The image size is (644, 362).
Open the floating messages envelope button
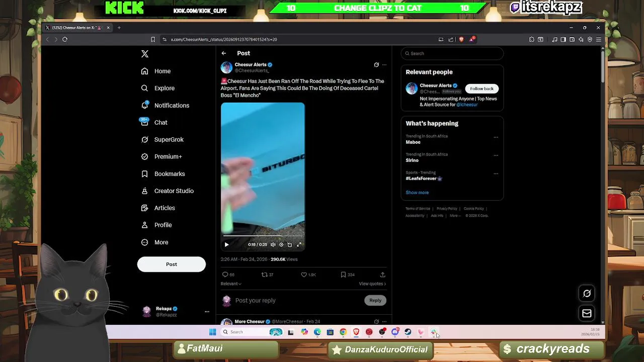click(587, 313)
